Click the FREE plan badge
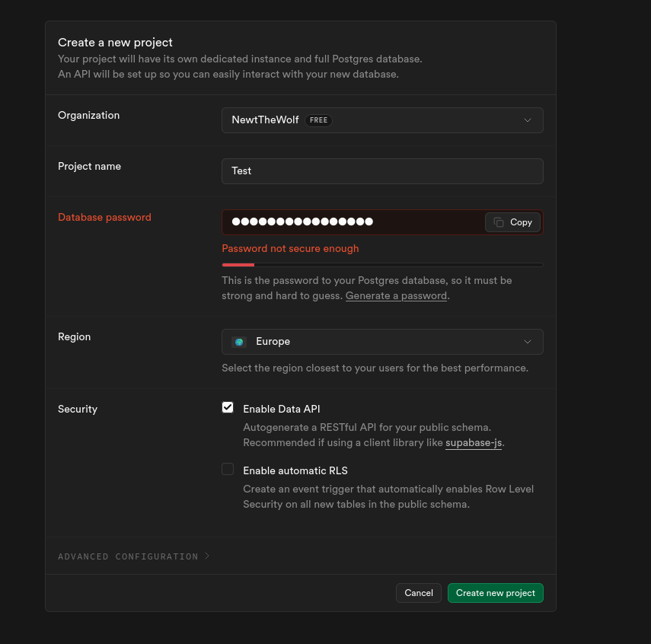This screenshot has width=651, height=644. [318, 120]
